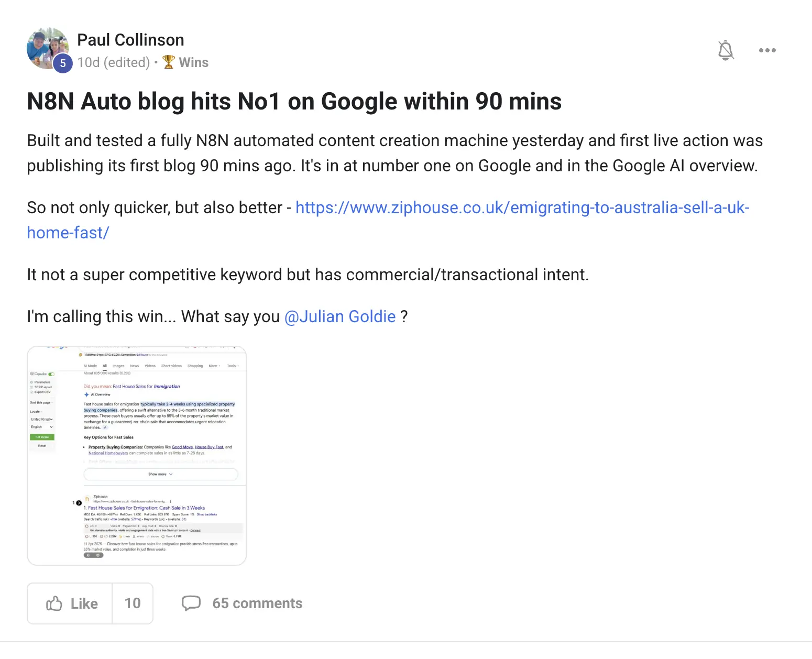The width and height of the screenshot is (812, 659).
Task: Click the trophy icon beside Wins
Action: click(169, 62)
